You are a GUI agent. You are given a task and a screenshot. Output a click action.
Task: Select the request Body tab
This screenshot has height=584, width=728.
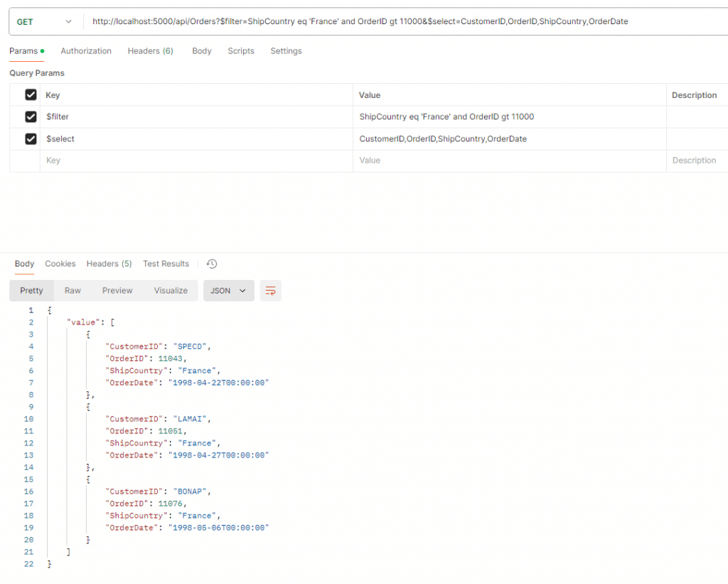202,51
